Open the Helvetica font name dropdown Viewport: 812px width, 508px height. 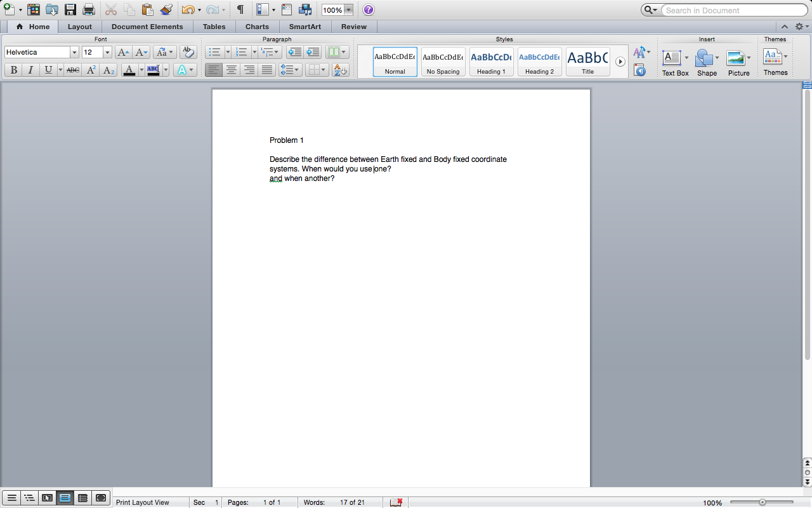click(x=74, y=53)
